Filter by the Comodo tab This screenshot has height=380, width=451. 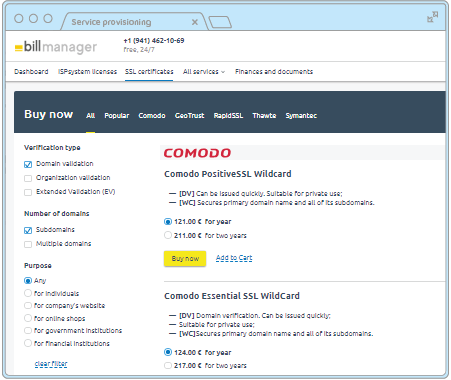pyautogui.click(x=152, y=116)
